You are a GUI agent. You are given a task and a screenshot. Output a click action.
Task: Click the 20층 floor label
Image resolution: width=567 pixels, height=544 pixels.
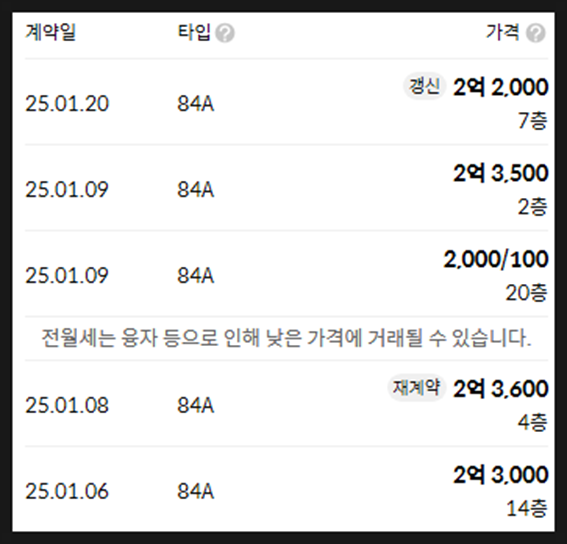[526, 293]
